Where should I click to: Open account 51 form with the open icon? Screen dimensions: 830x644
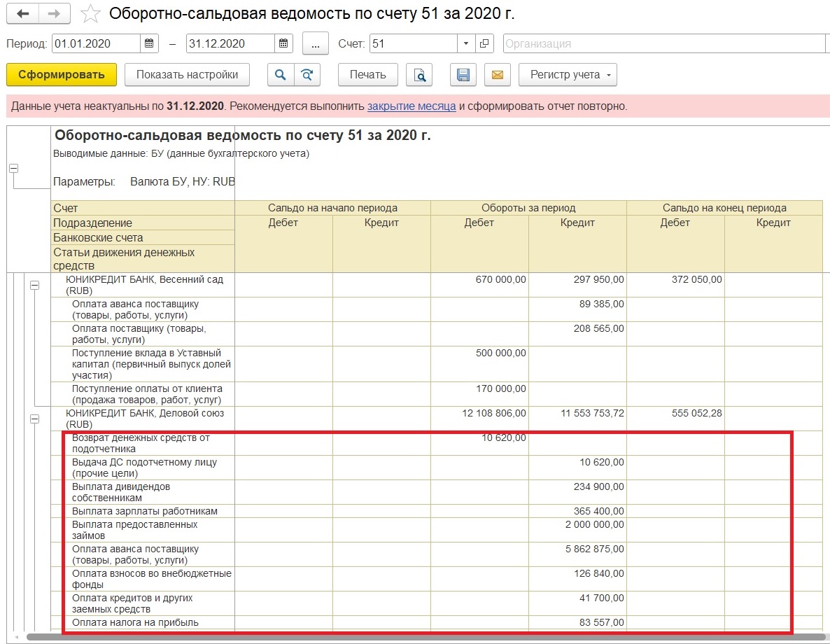click(x=484, y=43)
